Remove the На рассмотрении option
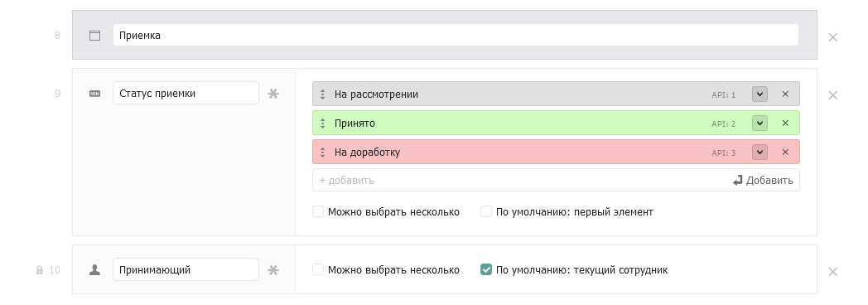The height and width of the screenshot is (305, 868). click(x=785, y=94)
